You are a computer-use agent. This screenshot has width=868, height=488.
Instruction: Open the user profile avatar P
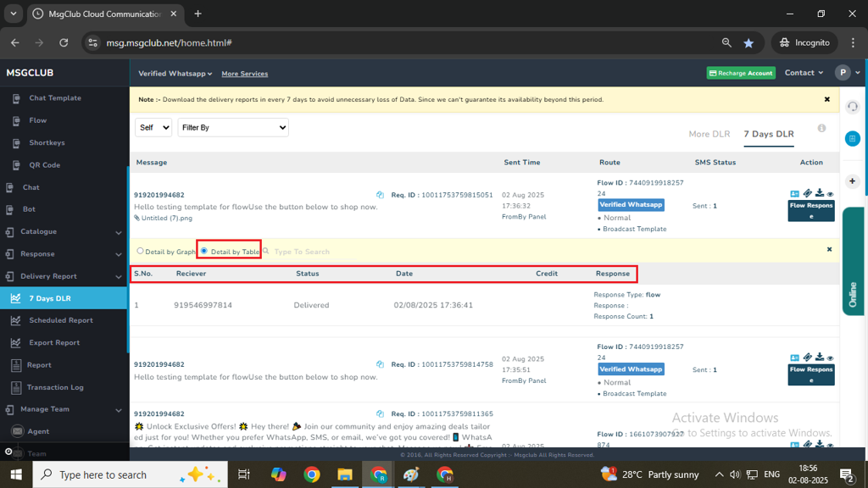843,73
